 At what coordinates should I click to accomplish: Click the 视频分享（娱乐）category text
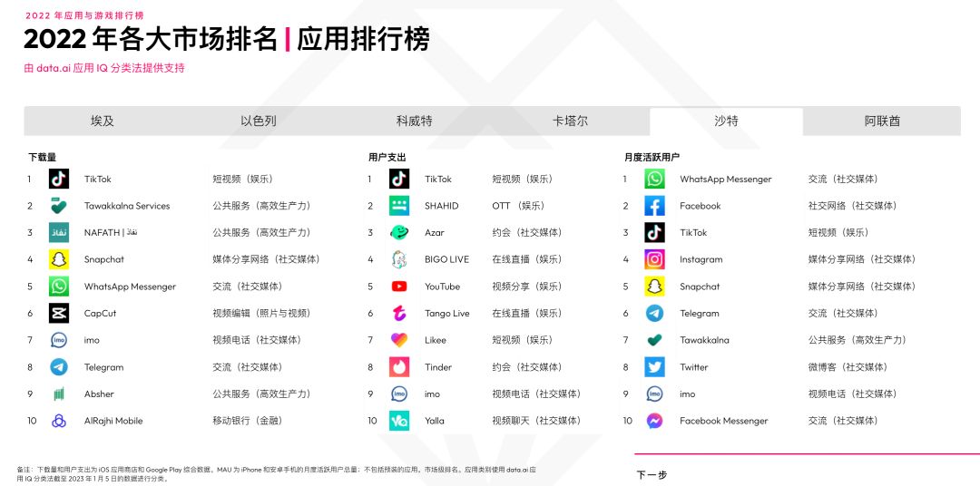click(x=527, y=287)
